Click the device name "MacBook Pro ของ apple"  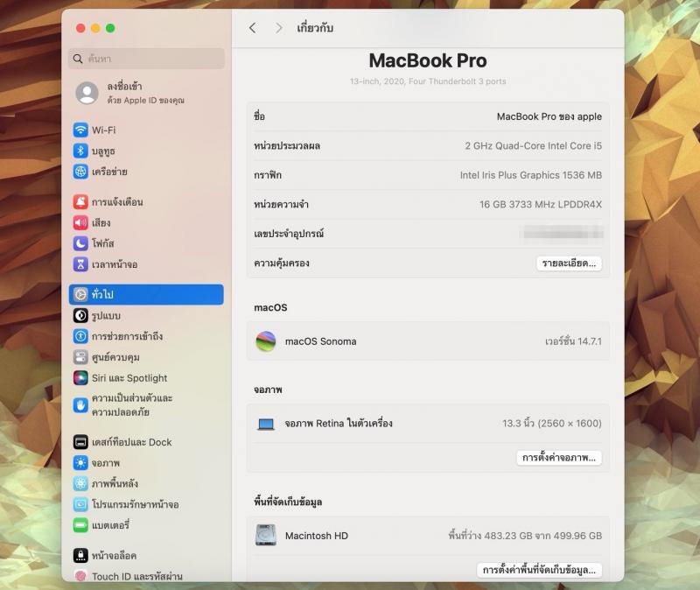click(549, 116)
